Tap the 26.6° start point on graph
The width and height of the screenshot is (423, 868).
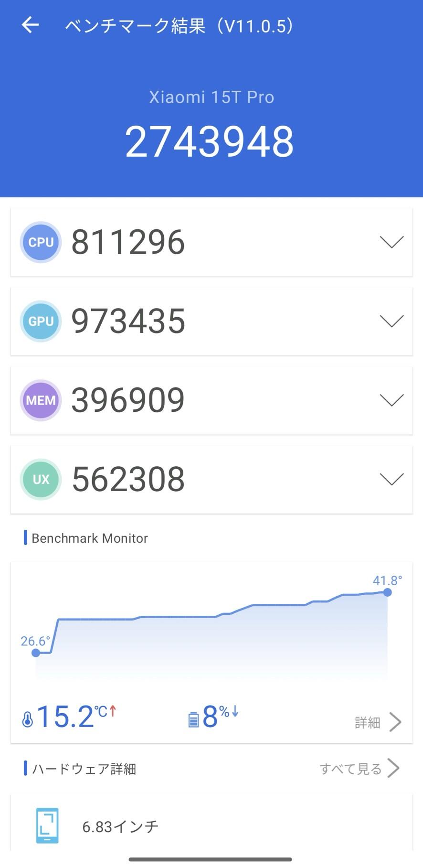click(36, 653)
